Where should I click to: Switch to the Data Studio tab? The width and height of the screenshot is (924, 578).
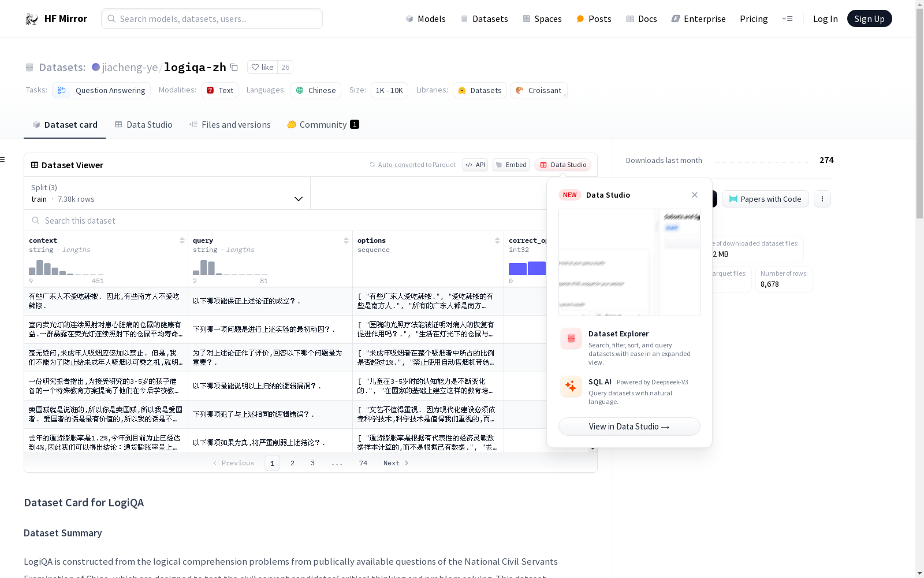[x=143, y=124]
